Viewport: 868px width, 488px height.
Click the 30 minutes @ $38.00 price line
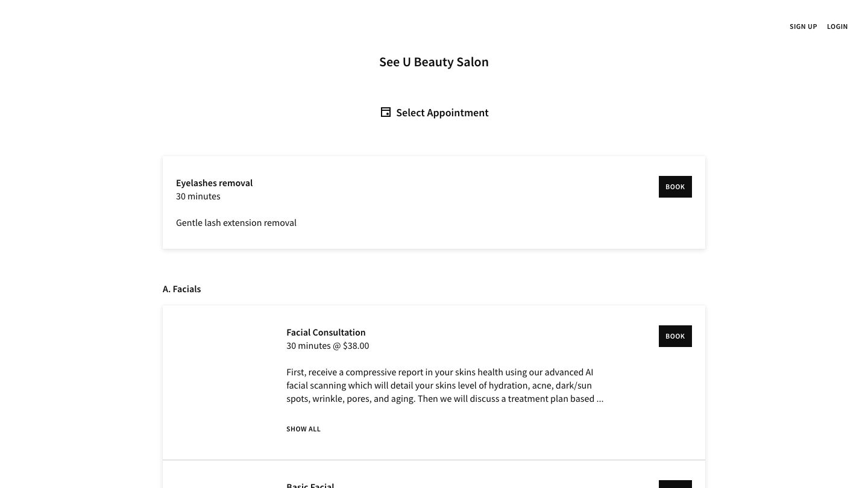tap(327, 346)
